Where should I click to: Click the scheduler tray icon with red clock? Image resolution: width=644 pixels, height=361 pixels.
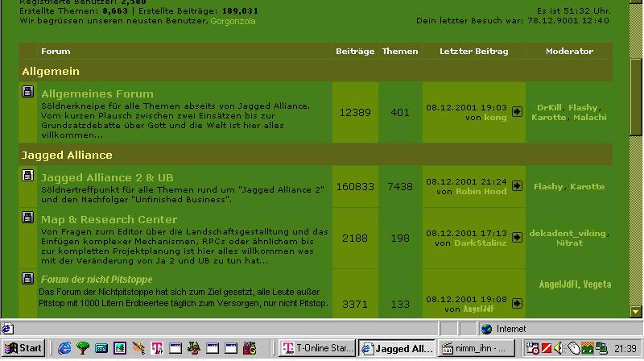(533, 348)
